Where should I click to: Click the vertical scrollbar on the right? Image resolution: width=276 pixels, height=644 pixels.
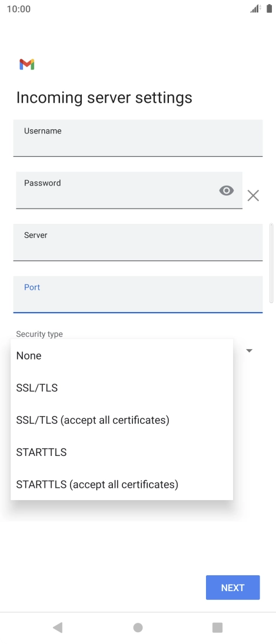pyautogui.click(x=271, y=263)
